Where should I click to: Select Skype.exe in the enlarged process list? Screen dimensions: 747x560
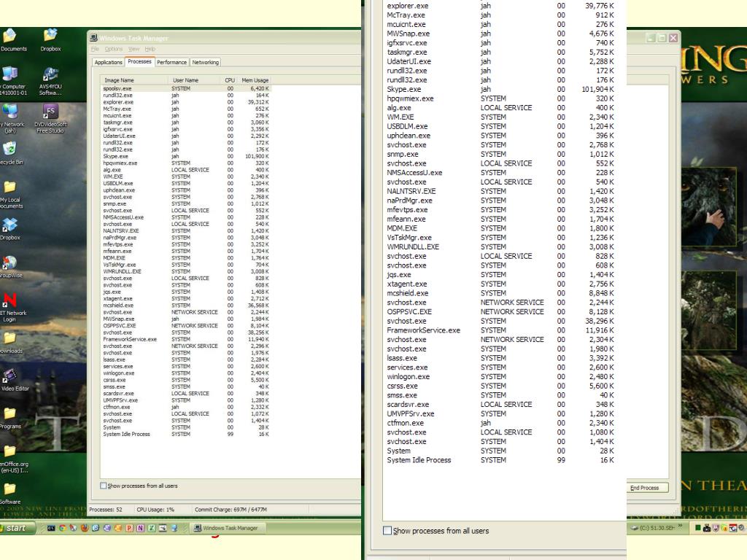(500, 89)
